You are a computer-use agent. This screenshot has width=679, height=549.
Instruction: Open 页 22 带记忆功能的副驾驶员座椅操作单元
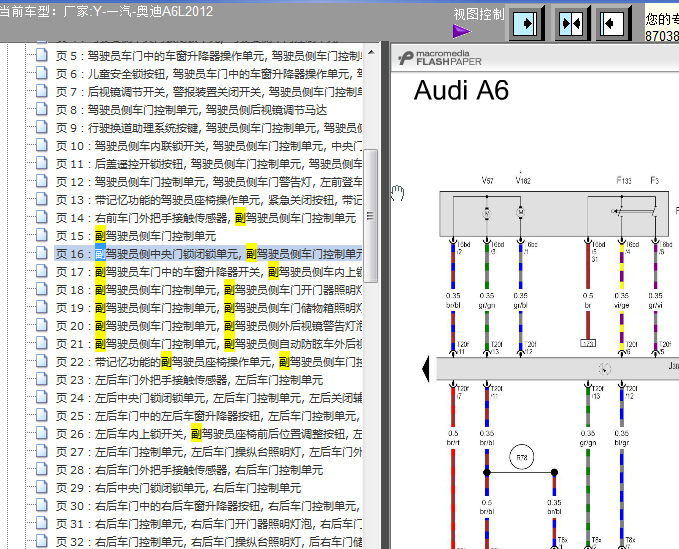pos(209,362)
